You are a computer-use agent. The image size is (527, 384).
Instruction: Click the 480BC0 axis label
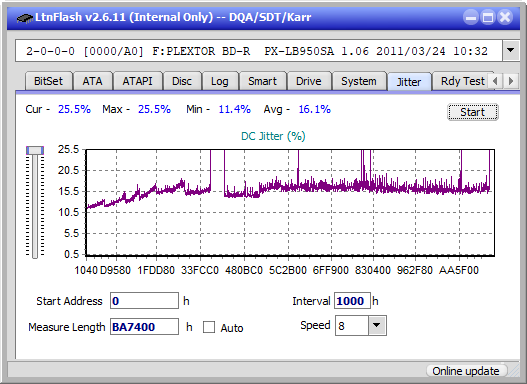point(244,270)
